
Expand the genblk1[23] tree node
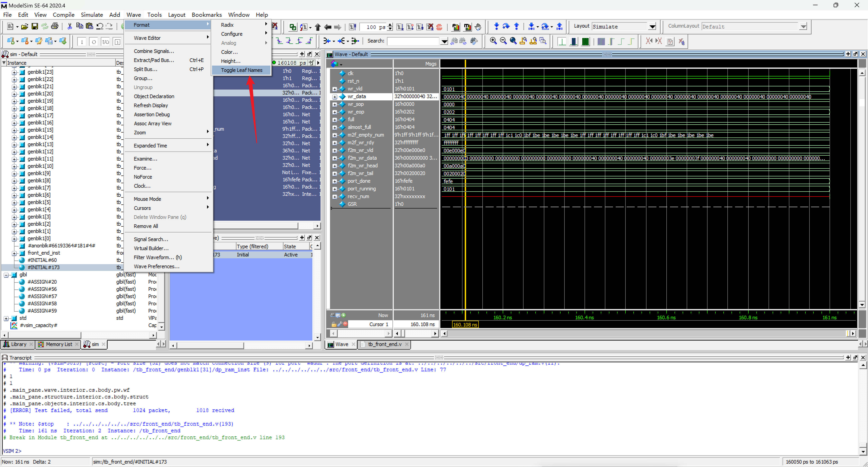click(x=14, y=72)
